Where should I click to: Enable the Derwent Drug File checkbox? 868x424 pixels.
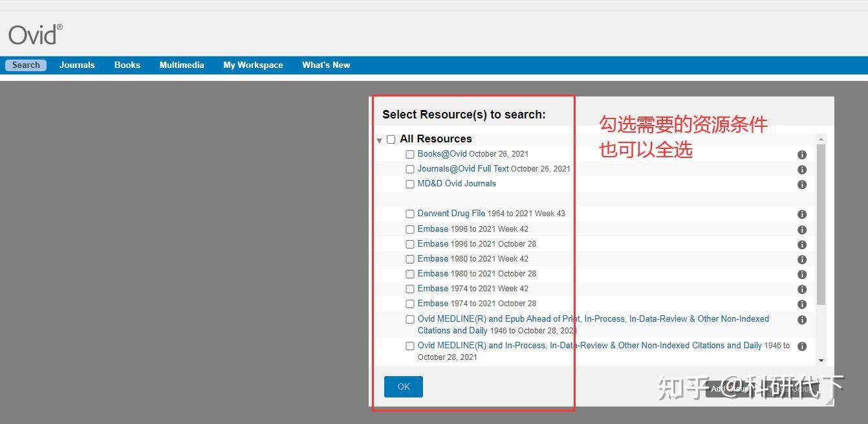pyautogui.click(x=410, y=214)
